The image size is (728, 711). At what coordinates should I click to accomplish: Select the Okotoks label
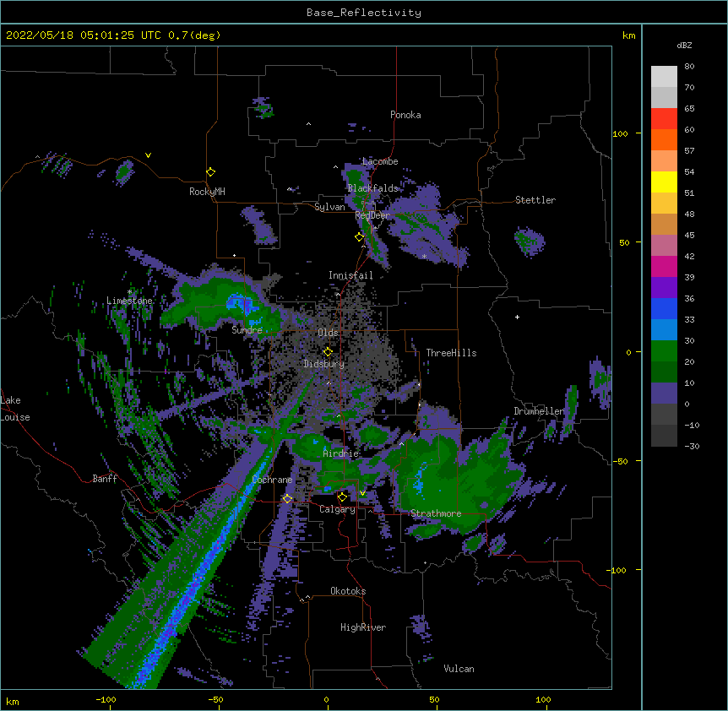pos(348,591)
